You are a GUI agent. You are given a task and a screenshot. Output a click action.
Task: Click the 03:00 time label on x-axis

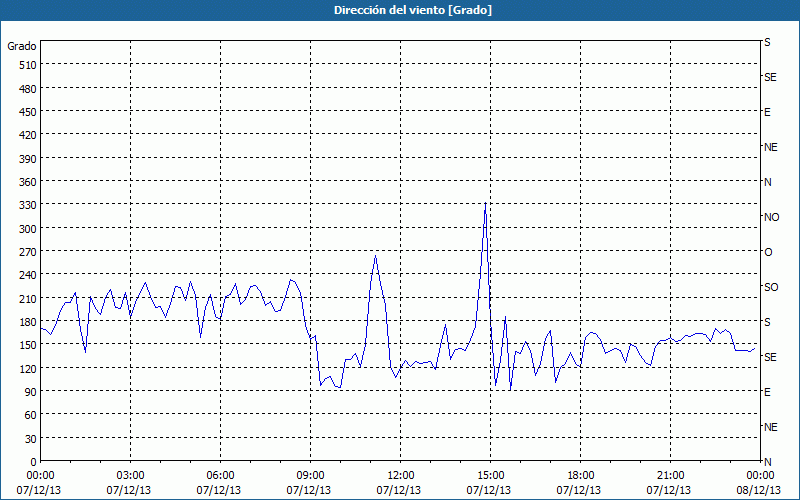tap(131, 476)
